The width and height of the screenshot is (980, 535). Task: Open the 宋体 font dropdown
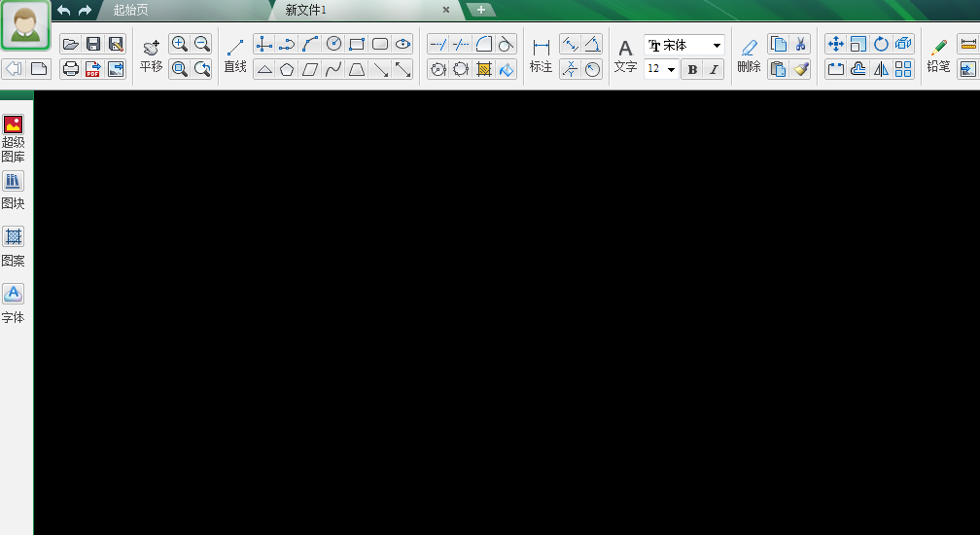(684, 45)
